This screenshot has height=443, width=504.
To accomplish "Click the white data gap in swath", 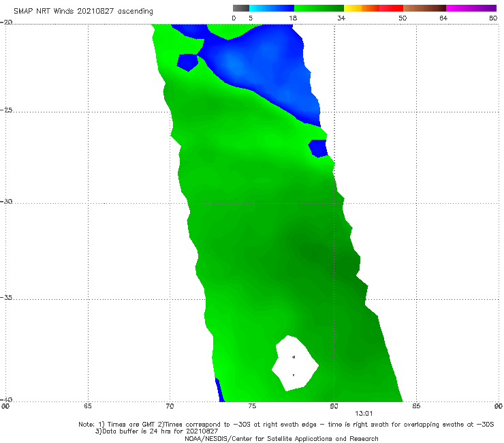I will coord(294,363).
